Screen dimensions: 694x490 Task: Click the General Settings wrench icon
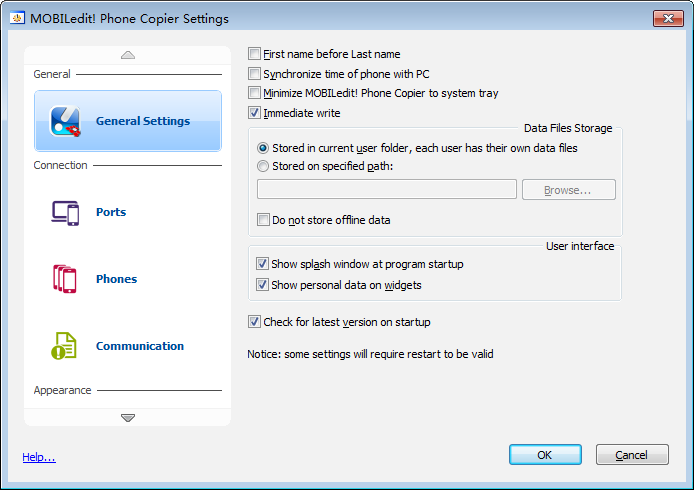65,121
